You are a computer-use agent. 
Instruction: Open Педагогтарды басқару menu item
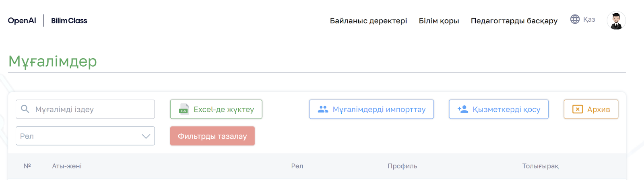click(x=514, y=20)
